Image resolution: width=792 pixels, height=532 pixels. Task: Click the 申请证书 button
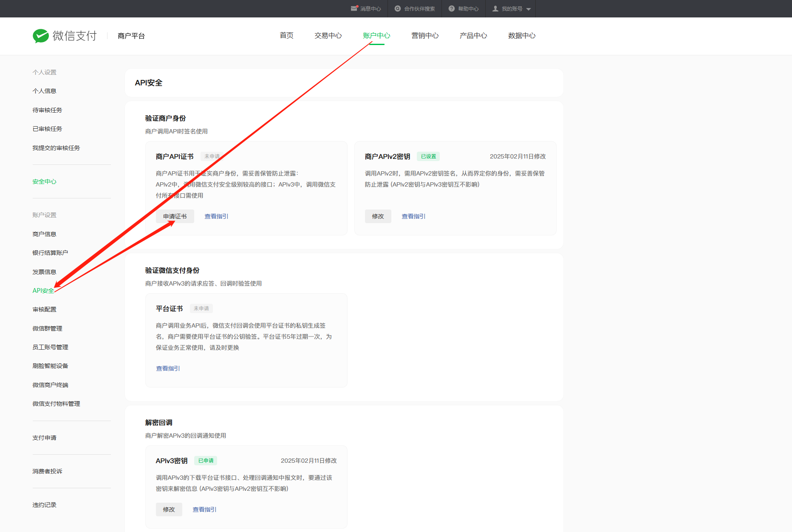pos(175,216)
